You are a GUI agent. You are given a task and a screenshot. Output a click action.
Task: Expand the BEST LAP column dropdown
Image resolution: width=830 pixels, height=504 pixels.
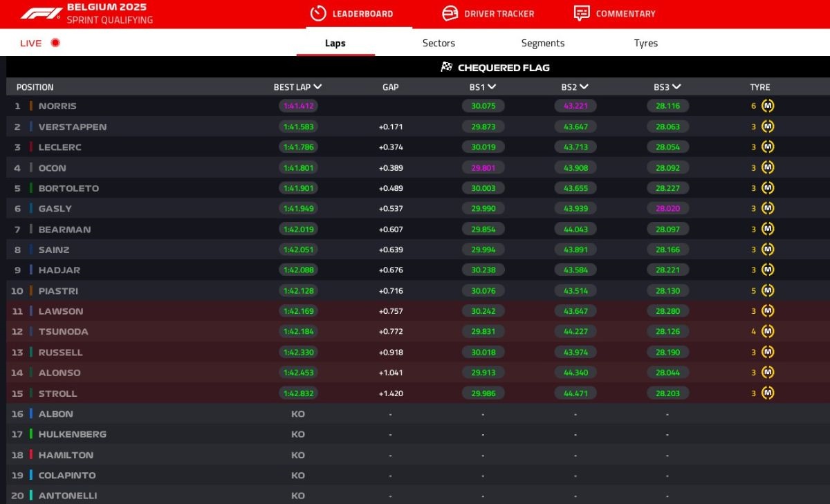317,87
